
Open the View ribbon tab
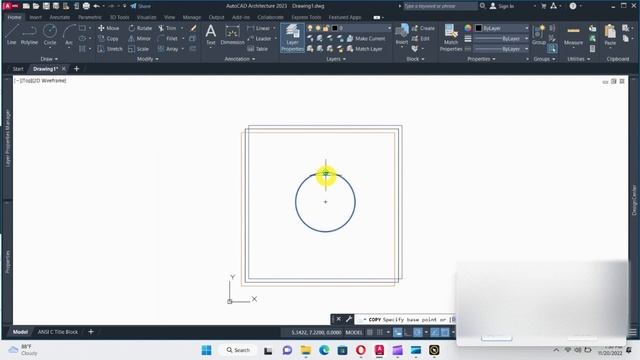[169, 18]
